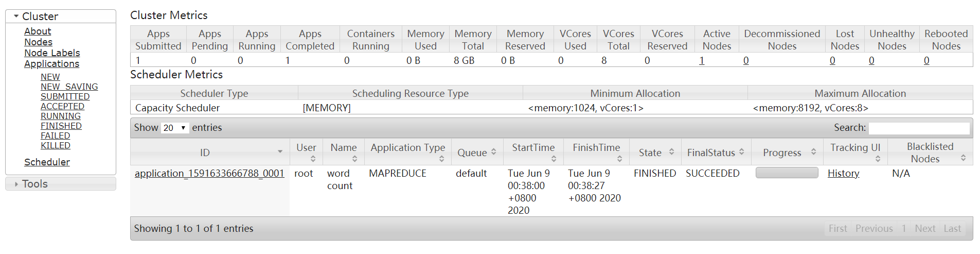Select FINISHED applications filter
This screenshot has width=980, height=254.
61,126
